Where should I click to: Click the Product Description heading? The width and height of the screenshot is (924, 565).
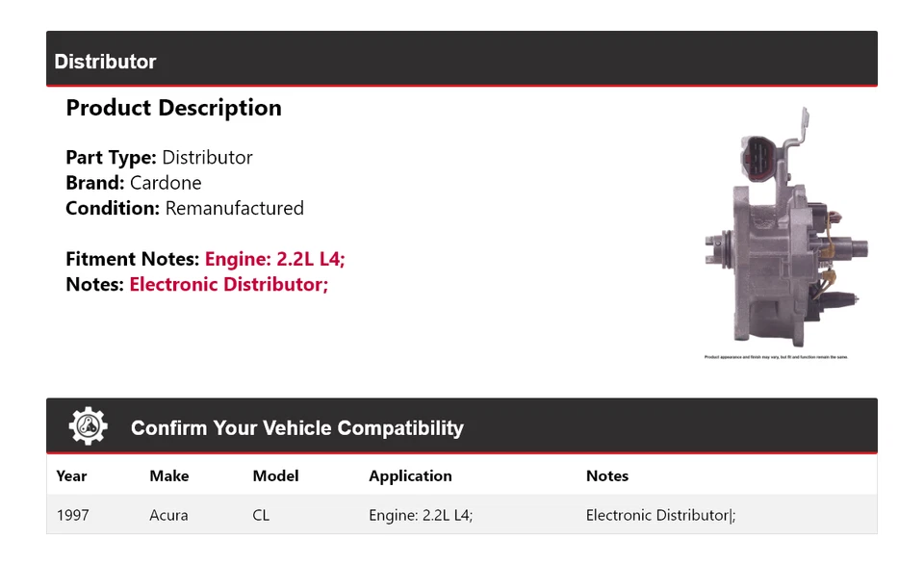[173, 108]
